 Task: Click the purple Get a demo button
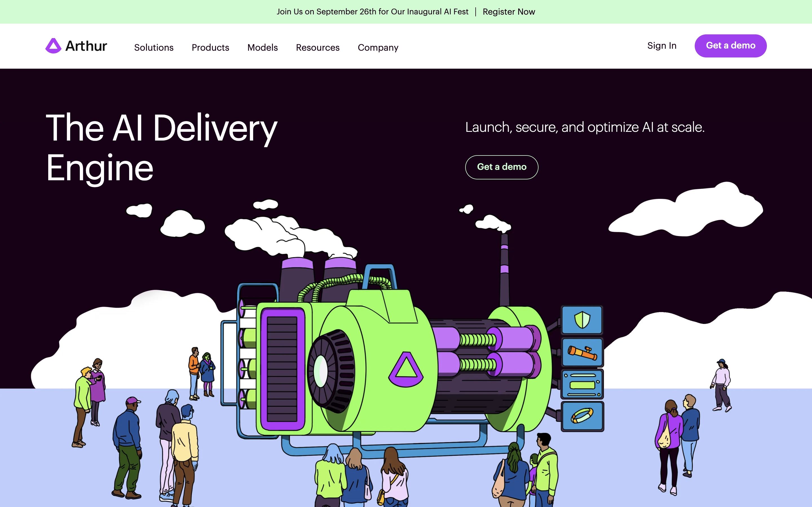(x=730, y=46)
